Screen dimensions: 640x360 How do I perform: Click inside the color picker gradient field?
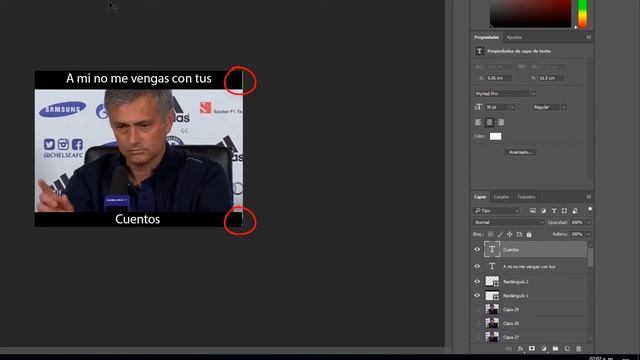click(531, 13)
